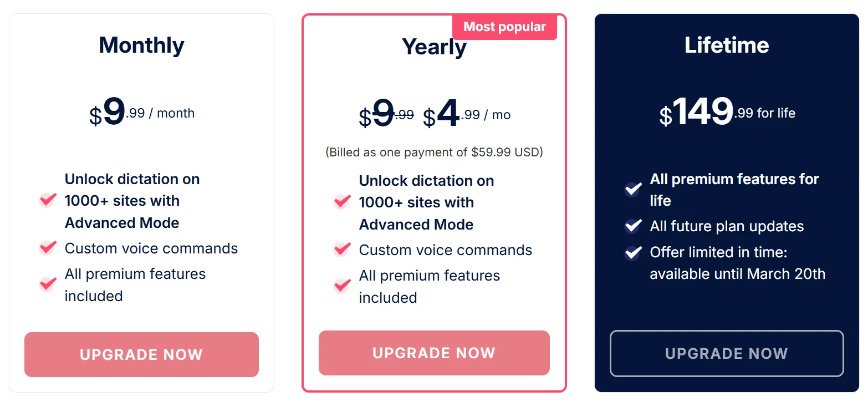The image size is (868, 412).
Task: Click the billed as one payment note
Action: [x=434, y=152]
